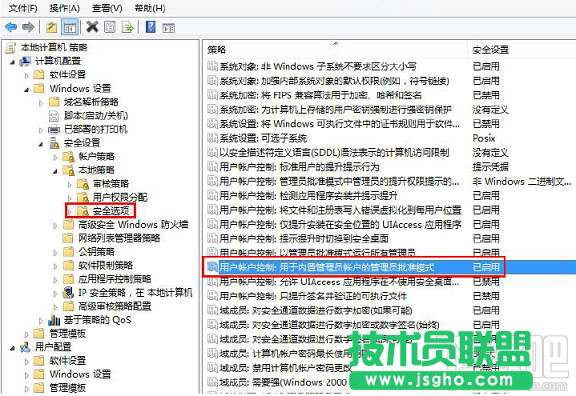The width and height of the screenshot is (576, 396).
Task: Click the Forward arrow toolbar icon
Action: 28,27
